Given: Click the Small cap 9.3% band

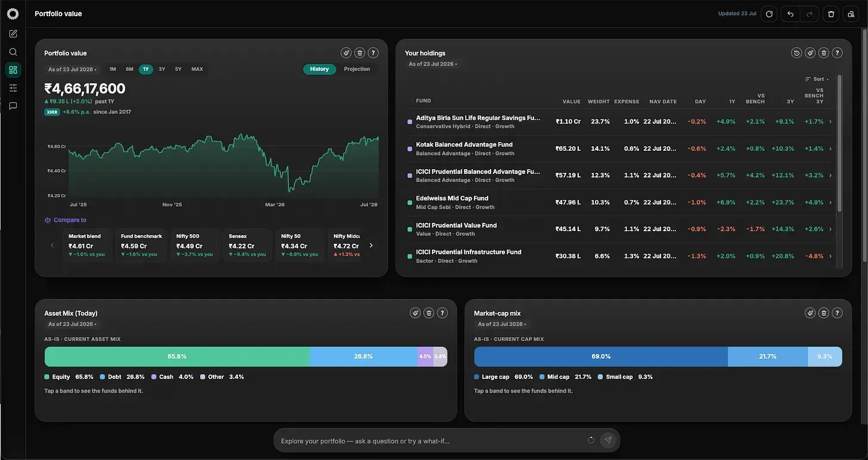Looking at the screenshot, I should [825, 356].
